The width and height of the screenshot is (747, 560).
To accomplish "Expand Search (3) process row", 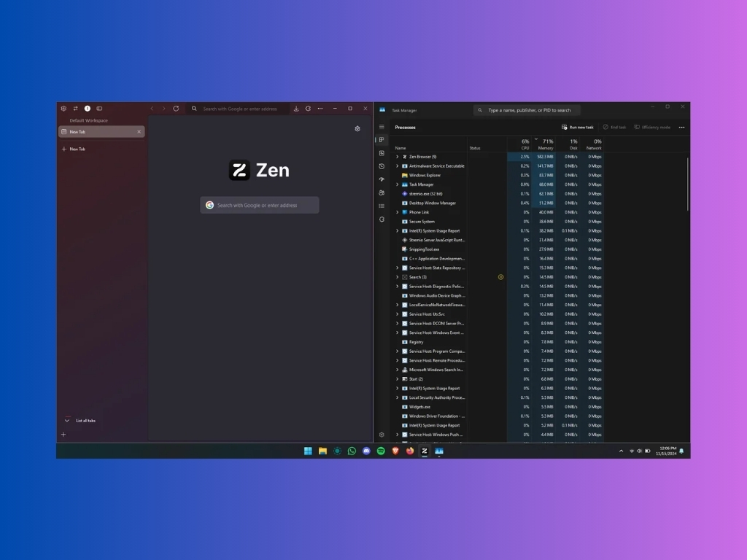I will point(398,277).
